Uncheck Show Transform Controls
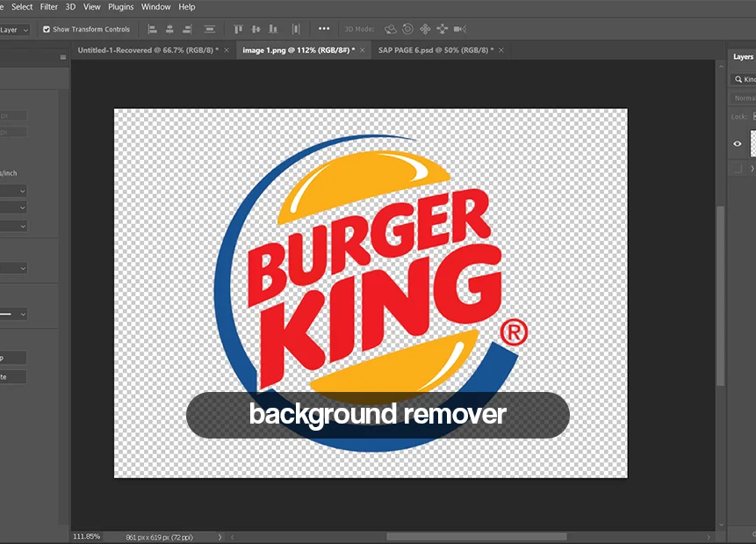Image resolution: width=756 pixels, height=544 pixels. [x=46, y=29]
